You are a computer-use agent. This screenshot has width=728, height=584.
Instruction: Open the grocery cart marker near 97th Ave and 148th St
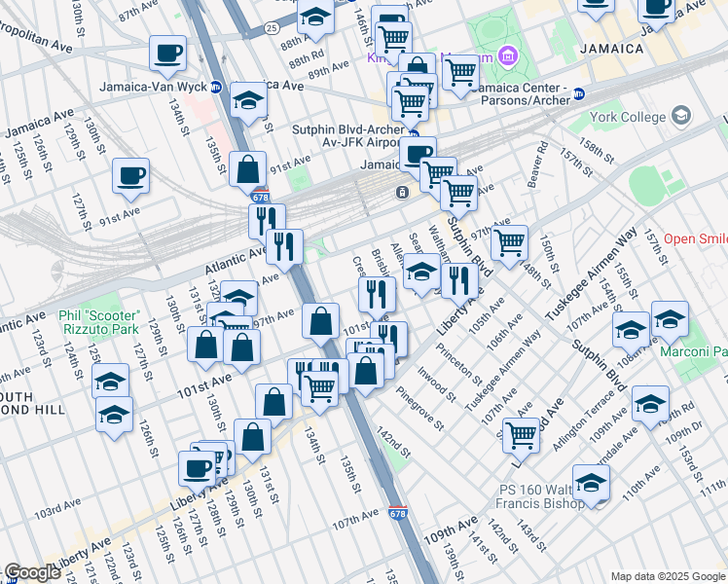click(x=509, y=243)
